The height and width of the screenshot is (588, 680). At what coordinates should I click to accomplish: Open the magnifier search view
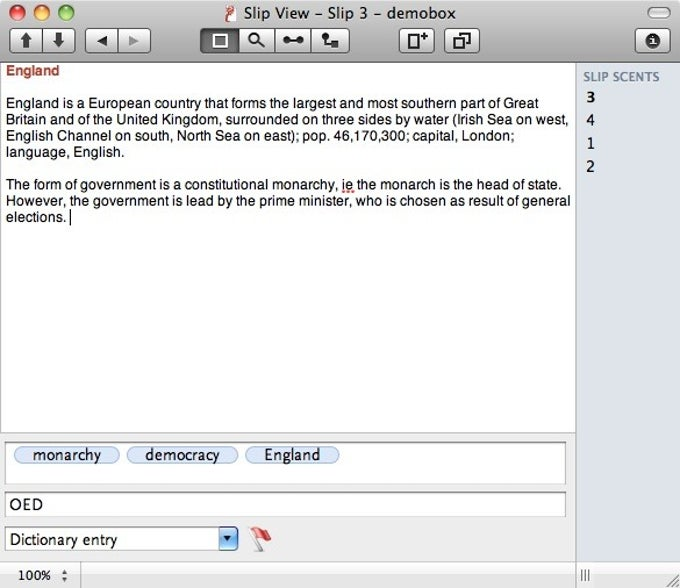pos(256,41)
